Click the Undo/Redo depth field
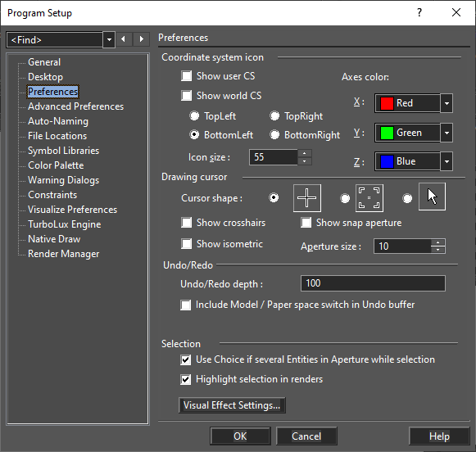This screenshot has width=476, height=452. pyautogui.click(x=373, y=283)
